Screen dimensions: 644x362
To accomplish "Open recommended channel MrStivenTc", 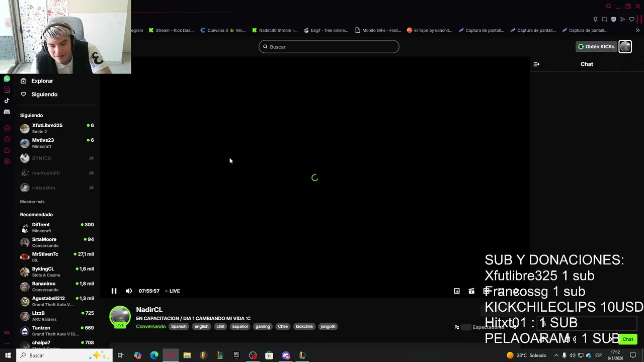I will tap(57, 257).
